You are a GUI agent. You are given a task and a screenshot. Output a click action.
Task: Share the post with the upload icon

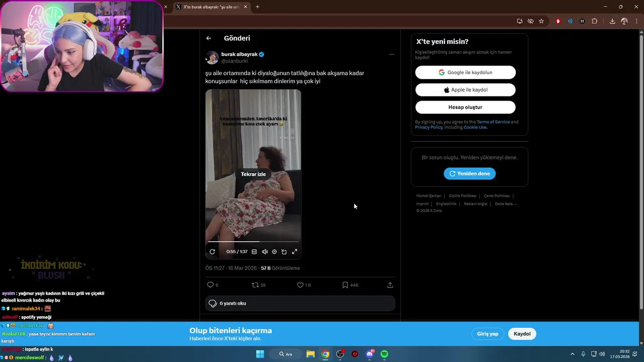pyautogui.click(x=390, y=285)
